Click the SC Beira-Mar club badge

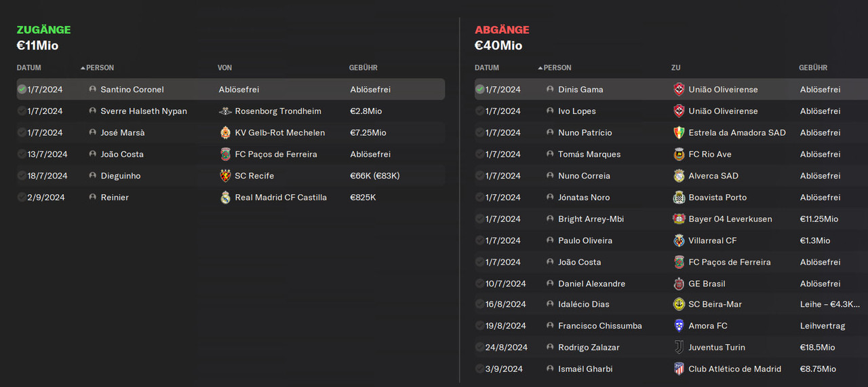679,304
